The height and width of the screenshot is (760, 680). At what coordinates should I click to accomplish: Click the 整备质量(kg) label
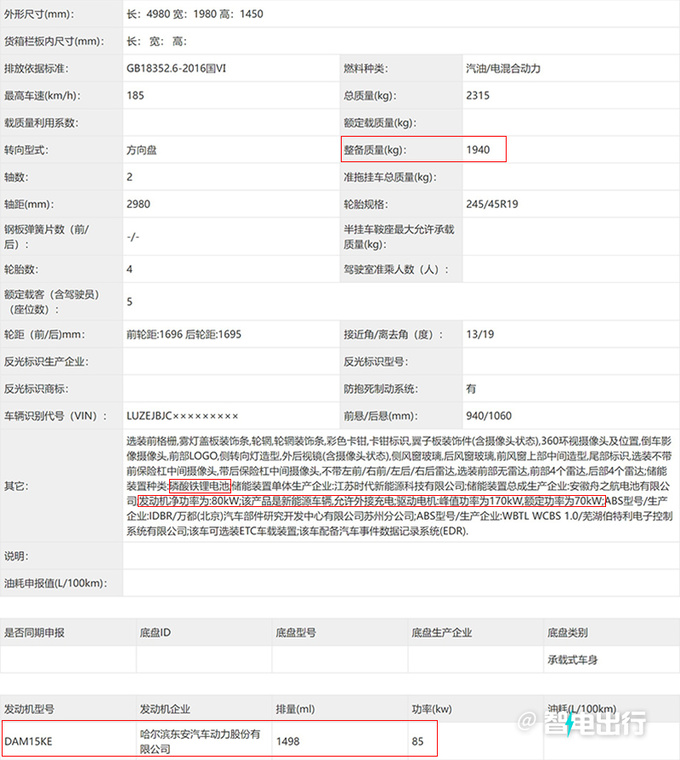376,150
